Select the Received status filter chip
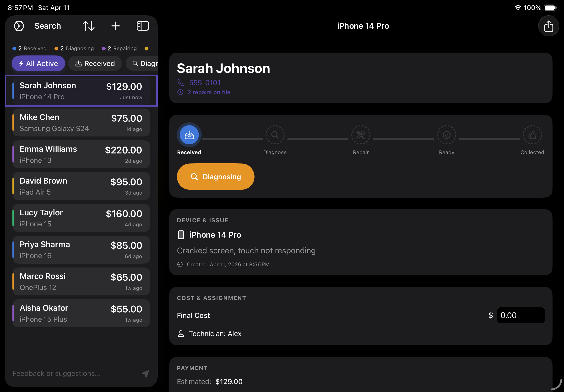The height and width of the screenshot is (392, 564). pyautogui.click(x=95, y=63)
